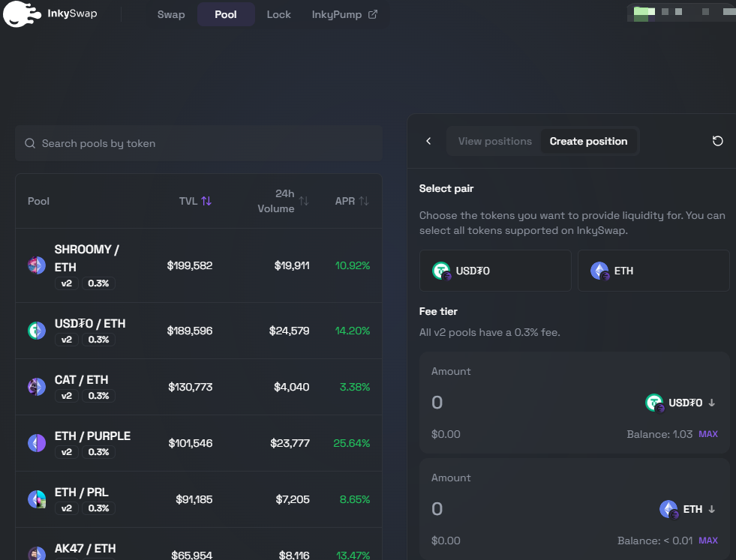Click the 3.38% APR value
Screen dimensions: 736x560
pyautogui.click(x=355, y=387)
